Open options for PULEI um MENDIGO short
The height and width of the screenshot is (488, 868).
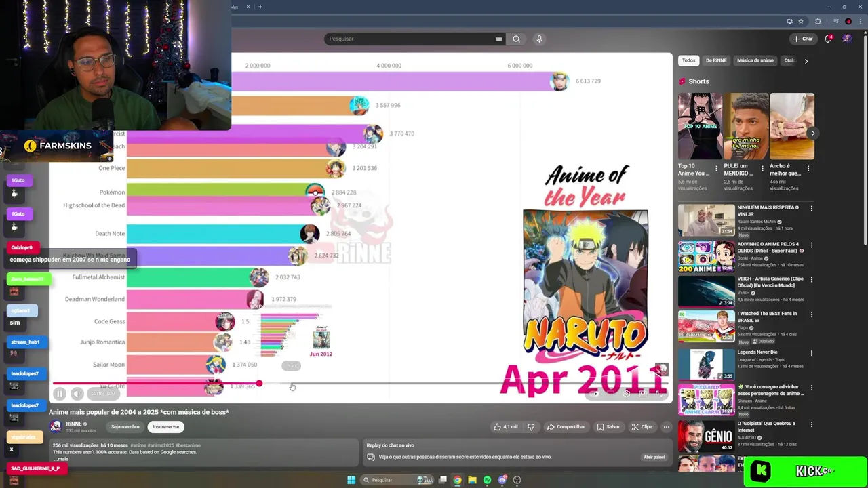tap(762, 168)
